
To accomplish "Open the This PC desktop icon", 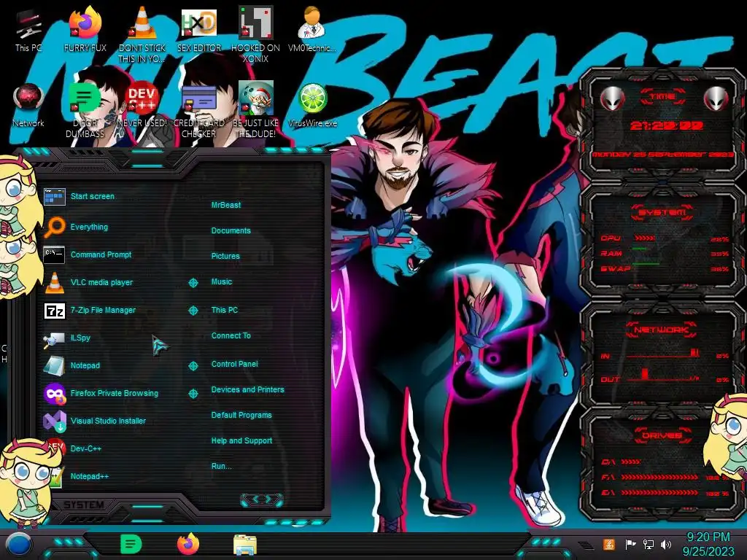I will click(x=28, y=28).
